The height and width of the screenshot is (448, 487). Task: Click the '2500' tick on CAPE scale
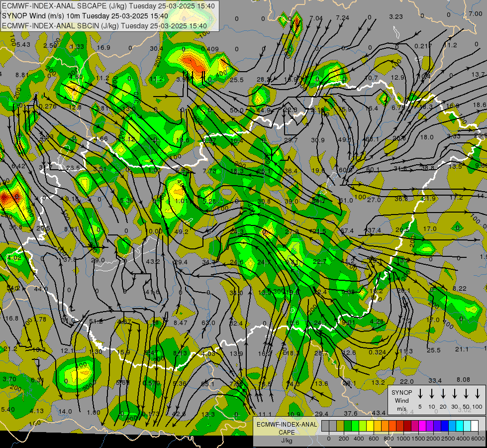[449, 439]
